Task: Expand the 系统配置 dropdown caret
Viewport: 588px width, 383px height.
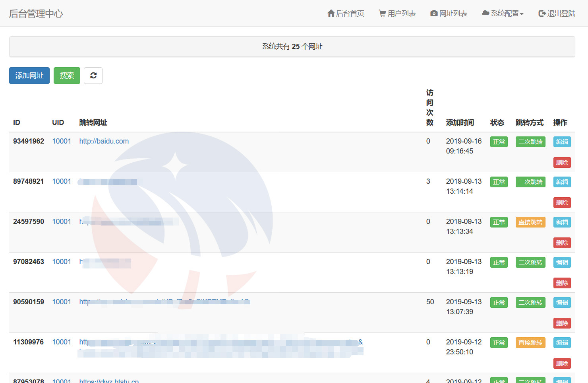Action: [522, 14]
